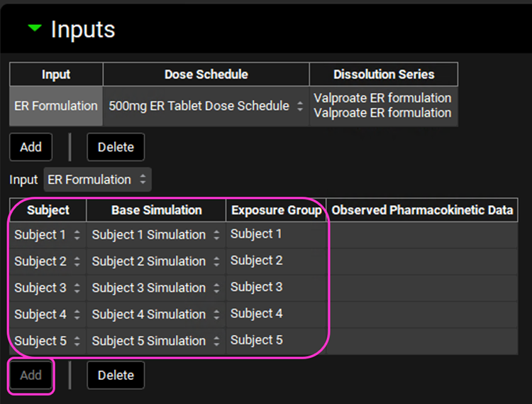Viewport: 532px width, 404px height.
Task: Click the Dissolution Series cell for Valproate
Action: [x=383, y=106]
